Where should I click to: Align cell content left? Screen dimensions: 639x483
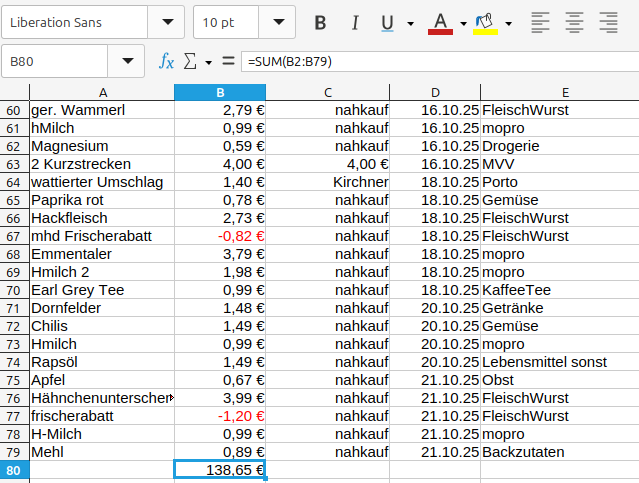coord(541,22)
